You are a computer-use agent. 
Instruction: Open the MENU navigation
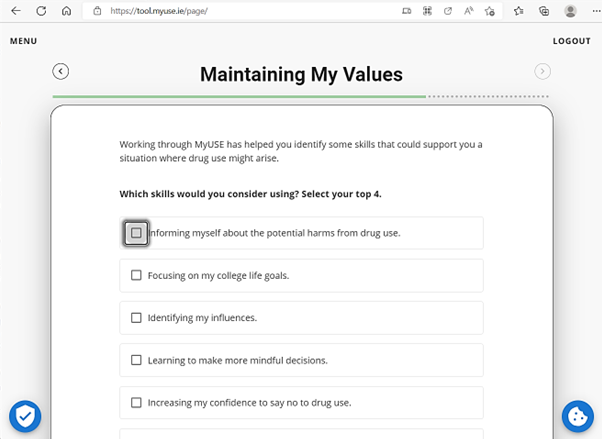23,41
